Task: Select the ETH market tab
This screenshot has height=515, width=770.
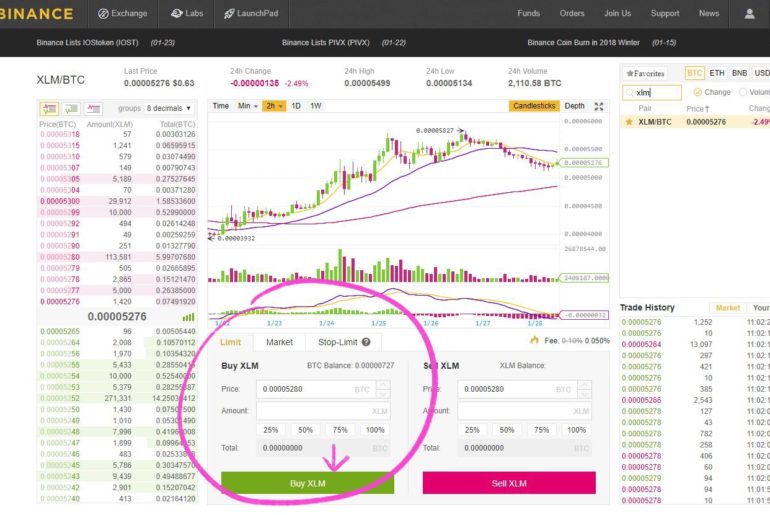Action: 717,73
